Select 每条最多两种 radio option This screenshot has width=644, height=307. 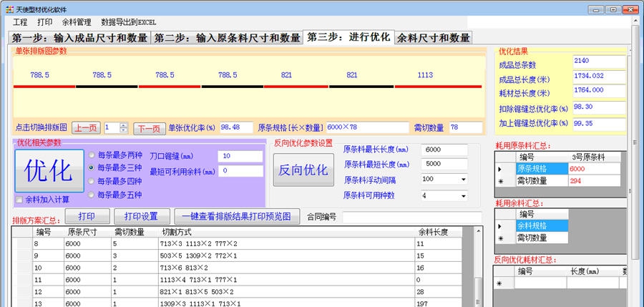[x=92, y=155]
